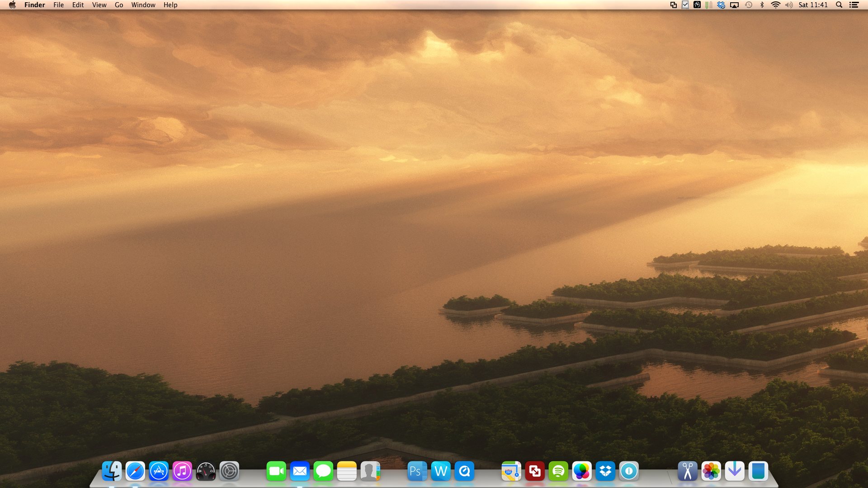This screenshot has width=868, height=488.
Task: Open the Help menu
Action: pyautogui.click(x=170, y=5)
